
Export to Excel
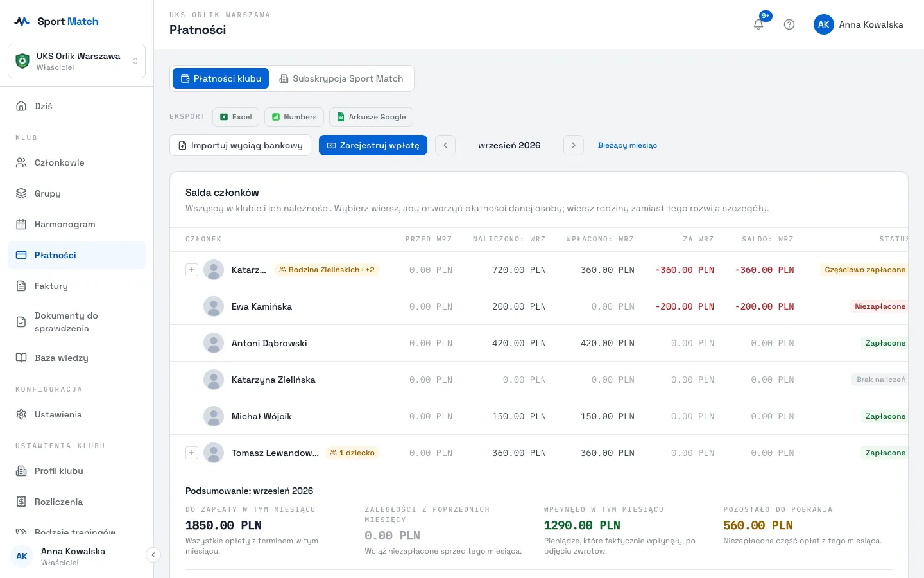tap(236, 117)
